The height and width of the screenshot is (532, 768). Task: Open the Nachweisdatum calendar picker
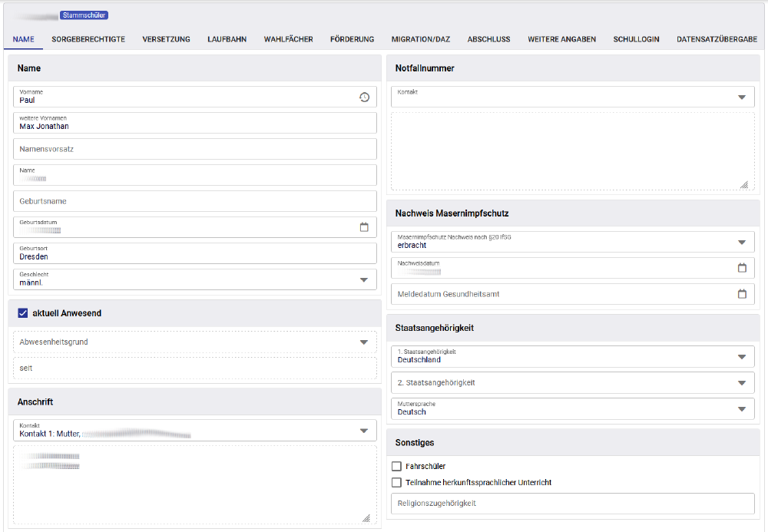pos(742,268)
